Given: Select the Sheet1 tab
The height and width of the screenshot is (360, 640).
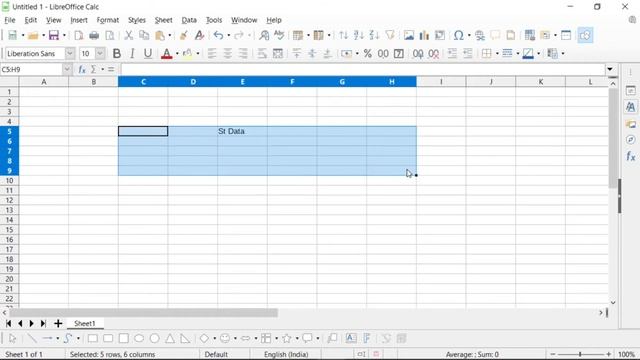Looking at the screenshot, I should click(84, 323).
